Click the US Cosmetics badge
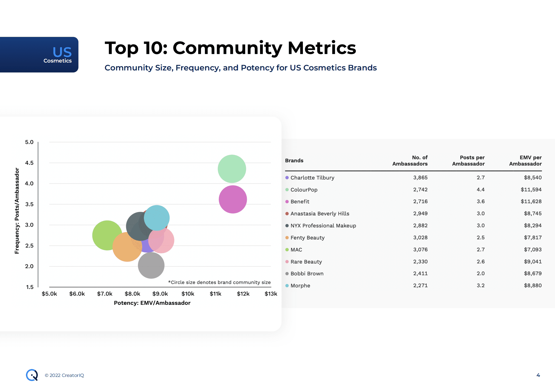This screenshot has width=555, height=392. tap(39, 55)
